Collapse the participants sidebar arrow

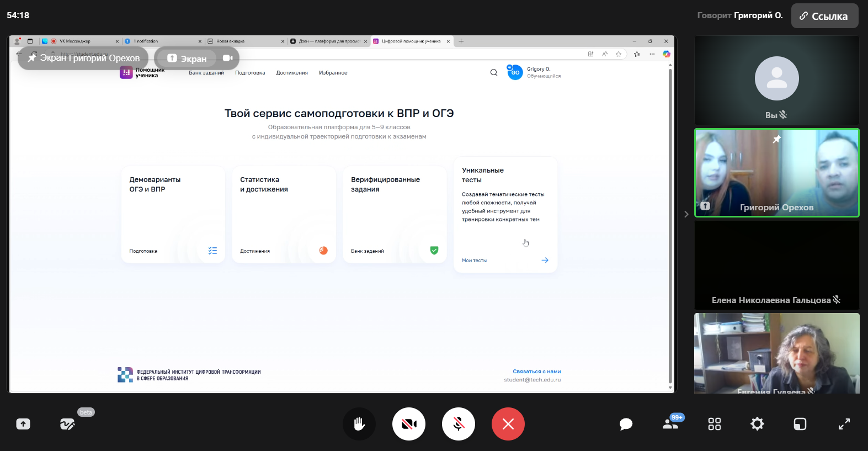point(686,214)
